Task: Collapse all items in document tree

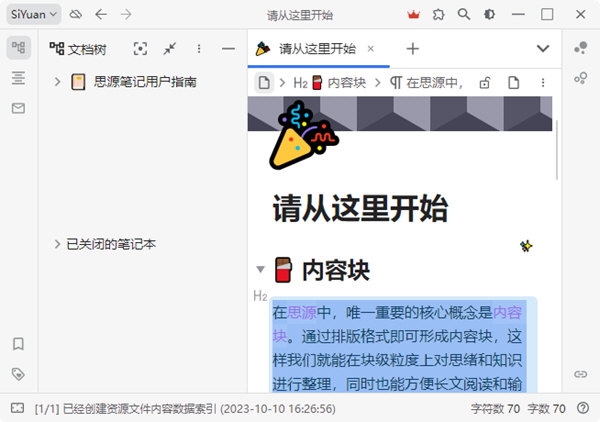Action: 170,49
